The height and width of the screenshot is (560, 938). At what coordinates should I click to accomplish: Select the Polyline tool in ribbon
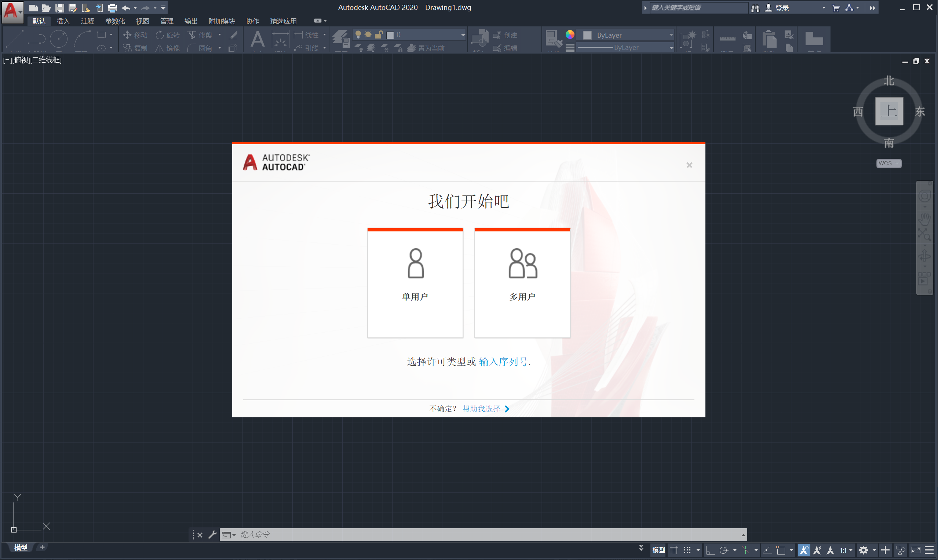tap(37, 39)
